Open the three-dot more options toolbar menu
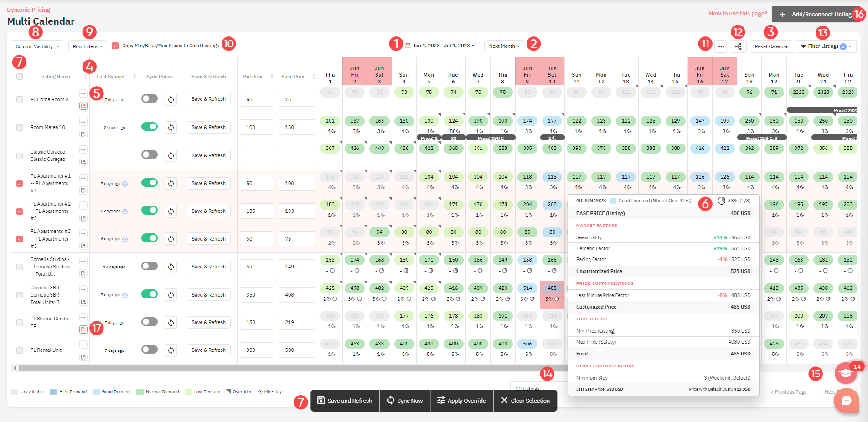Screen dimensions: 868x422 (721, 46)
